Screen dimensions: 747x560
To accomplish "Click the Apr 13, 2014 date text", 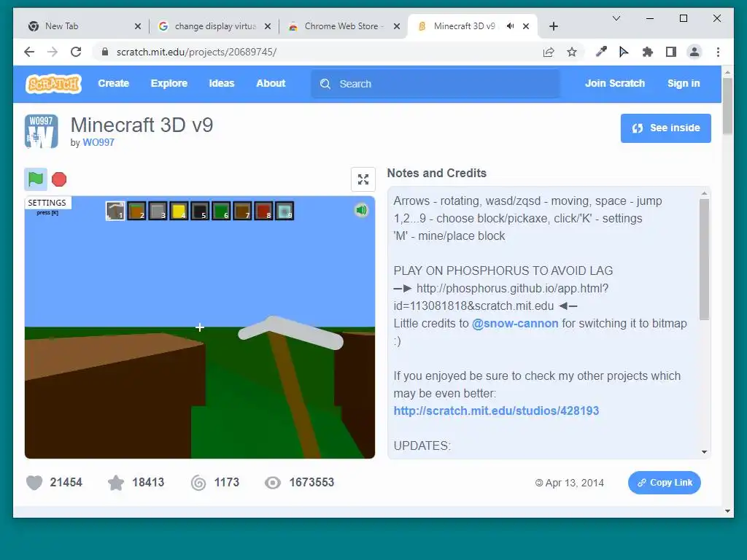I will pos(574,483).
